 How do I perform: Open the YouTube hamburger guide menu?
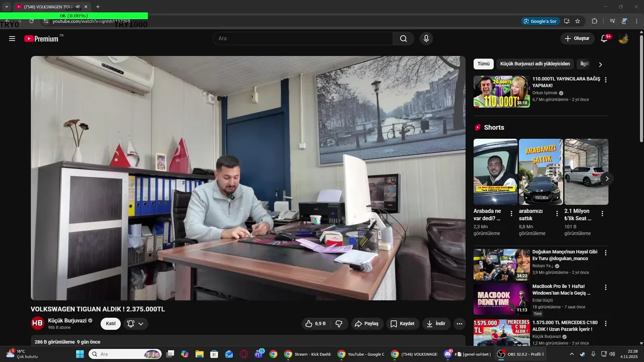(12, 39)
